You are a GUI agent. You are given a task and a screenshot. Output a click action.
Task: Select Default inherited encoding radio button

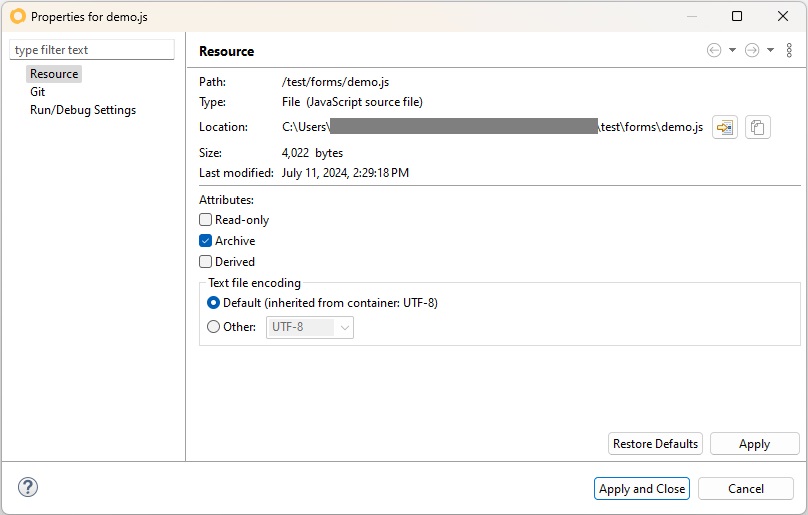[213, 303]
